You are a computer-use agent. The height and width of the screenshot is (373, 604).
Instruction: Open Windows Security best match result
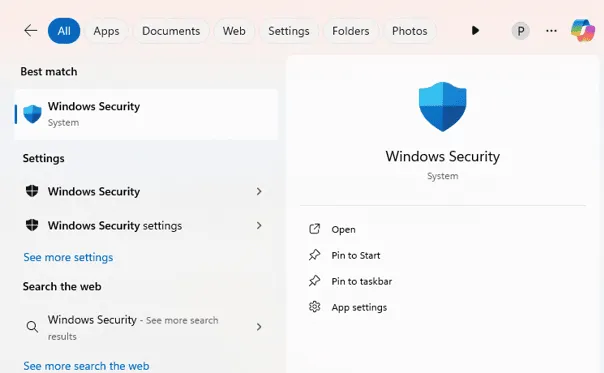pyautogui.click(x=146, y=114)
